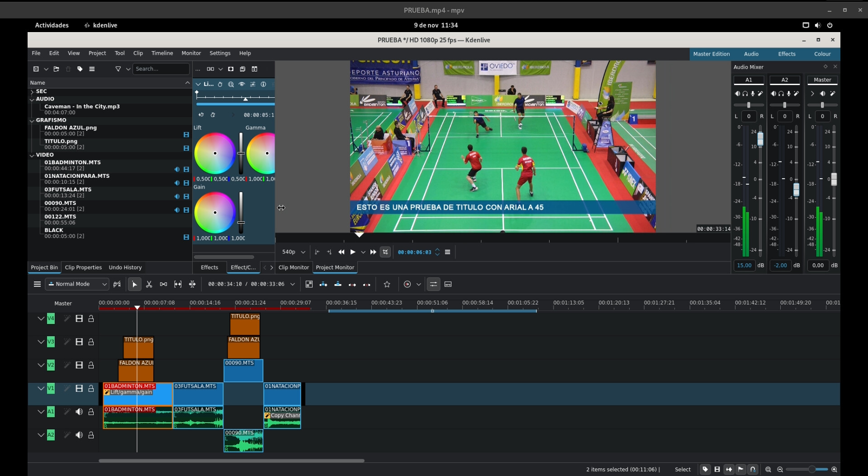The height and width of the screenshot is (476, 868).
Task: Open the Timeline menu
Action: point(162,53)
